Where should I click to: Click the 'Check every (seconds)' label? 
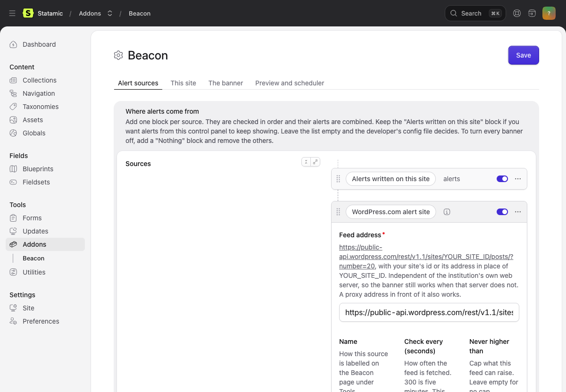(424, 346)
